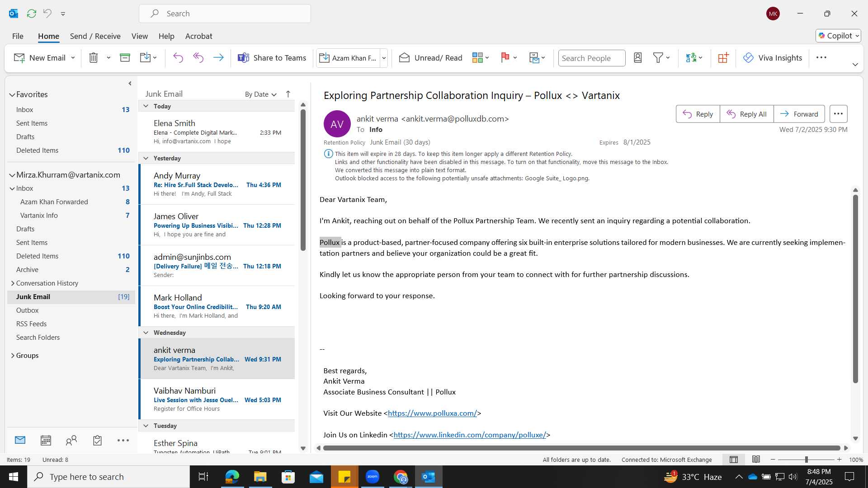The height and width of the screenshot is (488, 868).
Task: Open the Tasks clipboard icon
Action: pyautogui.click(x=97, y=440)
